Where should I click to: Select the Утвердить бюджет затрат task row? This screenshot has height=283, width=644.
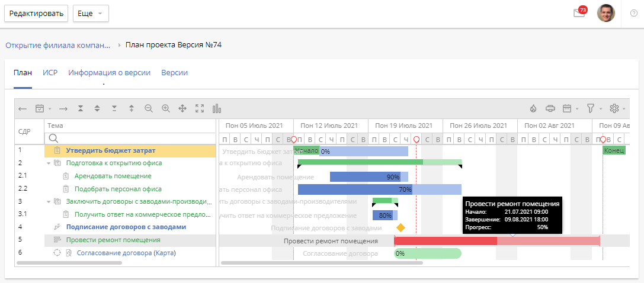[x=130, y=150]
